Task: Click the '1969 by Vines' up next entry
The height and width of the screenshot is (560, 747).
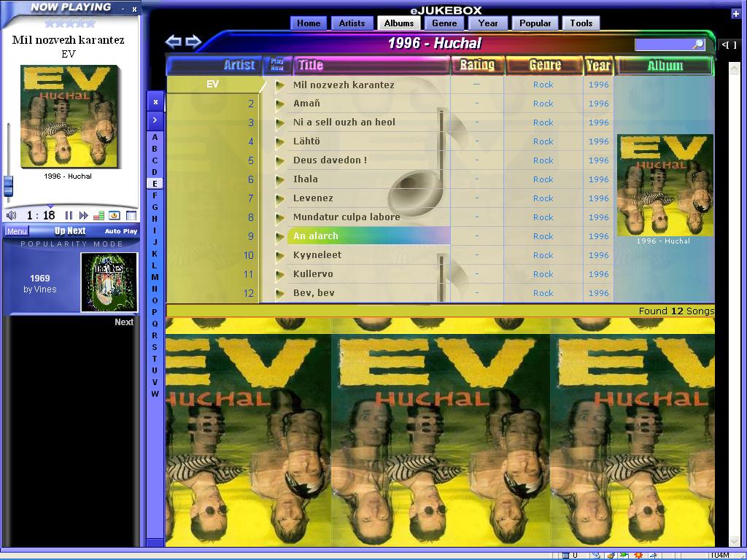Action: click(x=40, y=284)
